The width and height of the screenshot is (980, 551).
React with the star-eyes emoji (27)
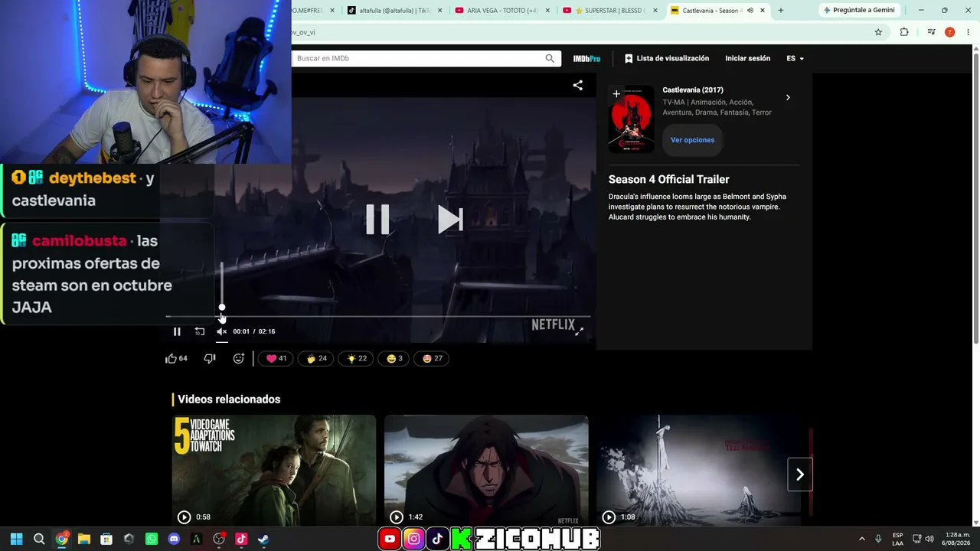pyautogui.click(x=433, y=358)
